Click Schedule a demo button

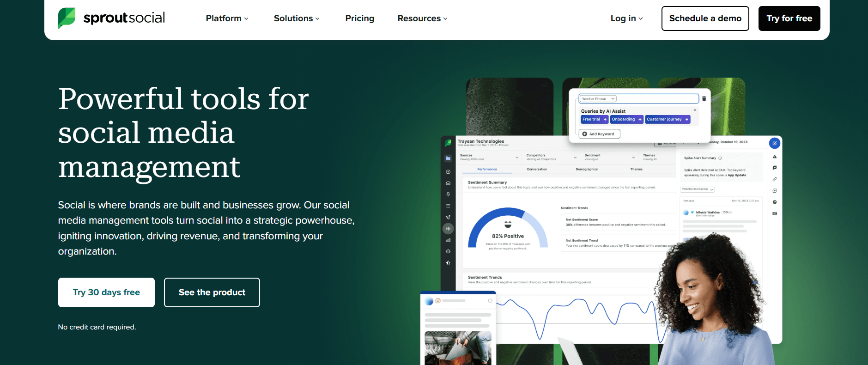point(705,18)
